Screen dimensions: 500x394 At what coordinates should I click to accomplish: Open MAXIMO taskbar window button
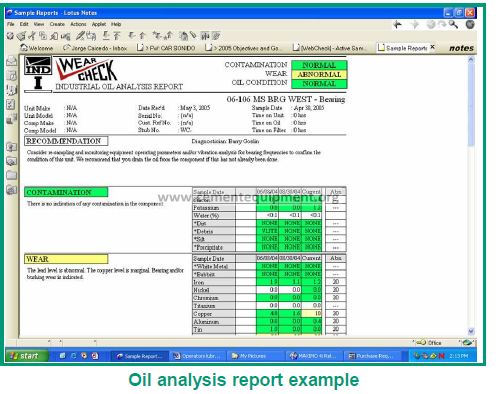pyautogui.click(x=314, y=356)
